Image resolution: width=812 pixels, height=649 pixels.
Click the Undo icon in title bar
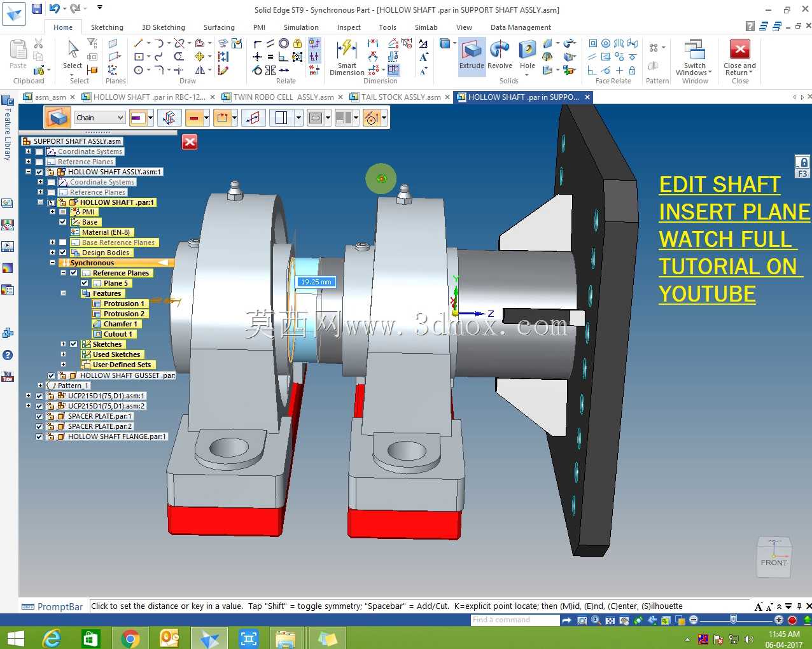click(55, 9)
